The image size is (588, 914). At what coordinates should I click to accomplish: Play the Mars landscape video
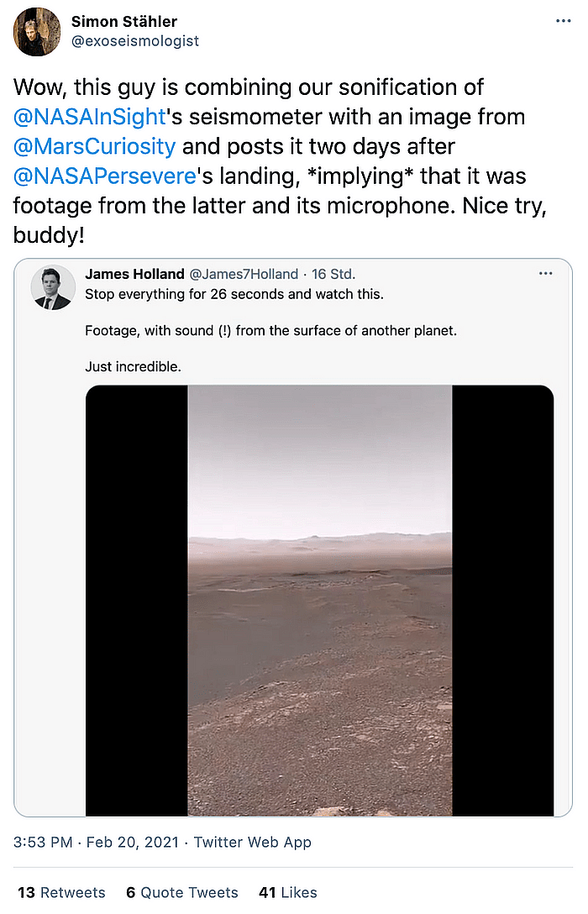pos(319,601)
